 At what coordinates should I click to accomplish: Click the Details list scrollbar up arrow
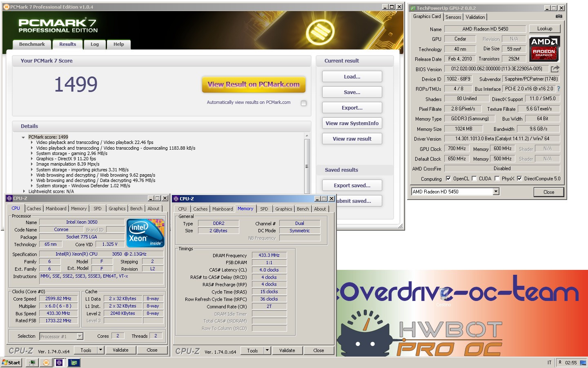coord(307,135)
